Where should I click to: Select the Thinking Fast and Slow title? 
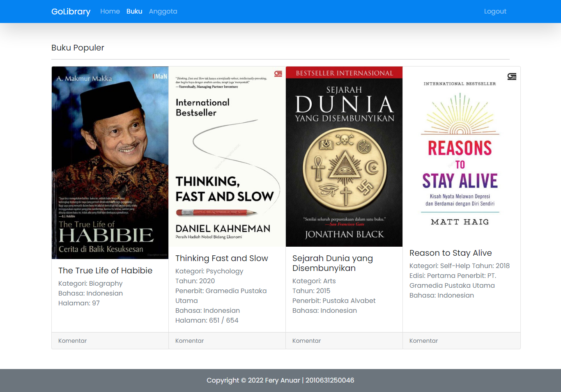tap(222, 258)
